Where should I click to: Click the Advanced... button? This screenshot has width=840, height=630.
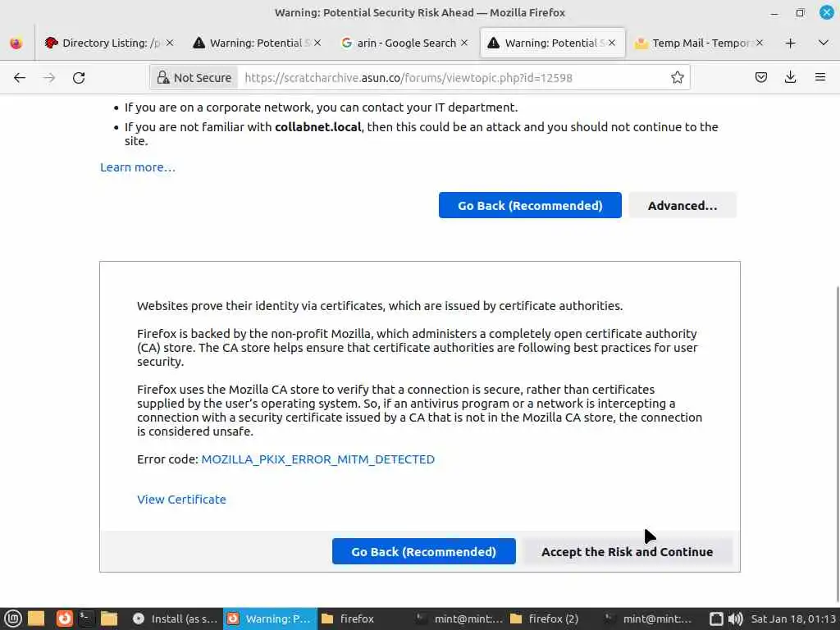[x=682, y=205]
